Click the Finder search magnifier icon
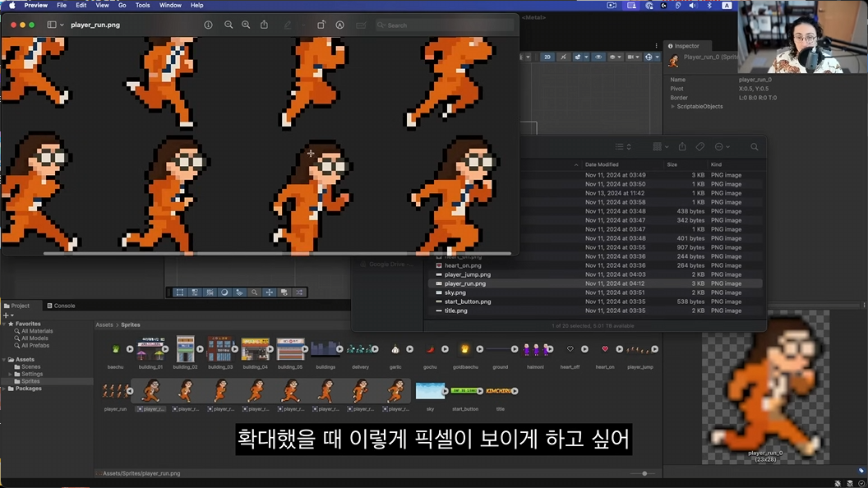This screenshot has height=488, width=868. click(x=754, y=146)
